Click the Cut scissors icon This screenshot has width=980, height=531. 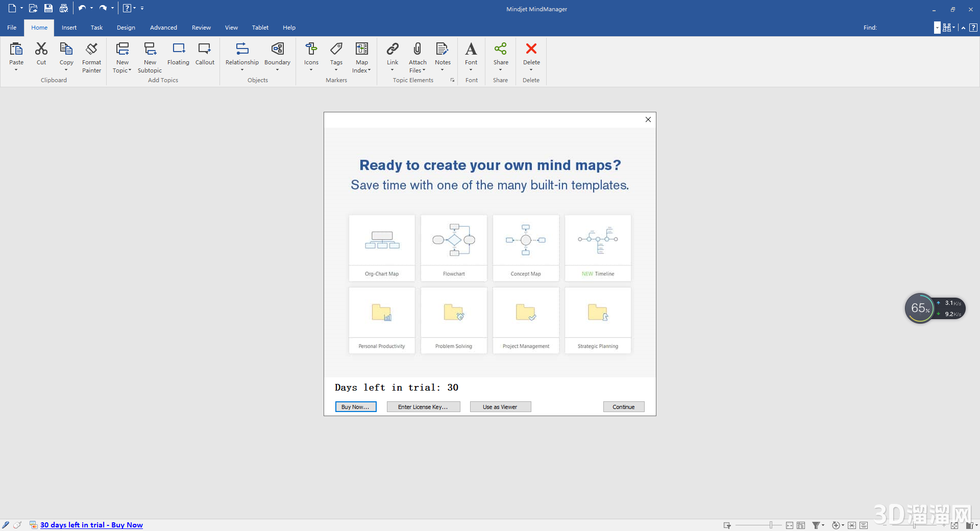point(41,49)
